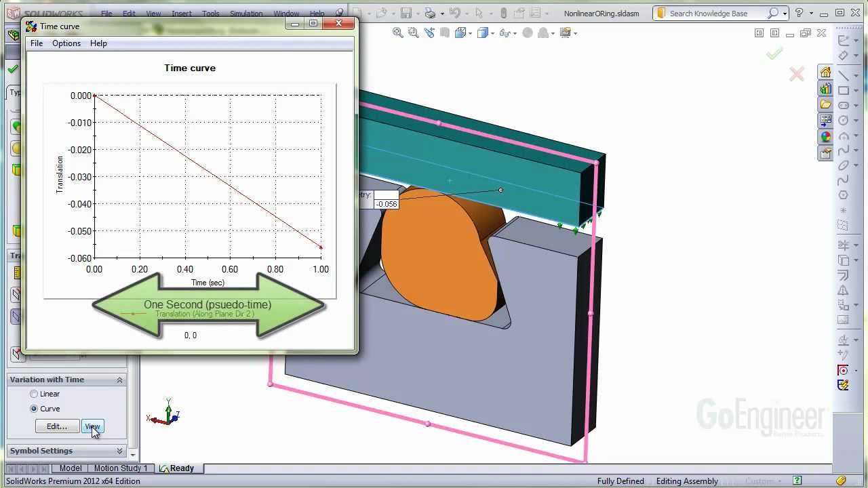Close the Time curve window
Screen dimensions: 868x488
(338, 24)
